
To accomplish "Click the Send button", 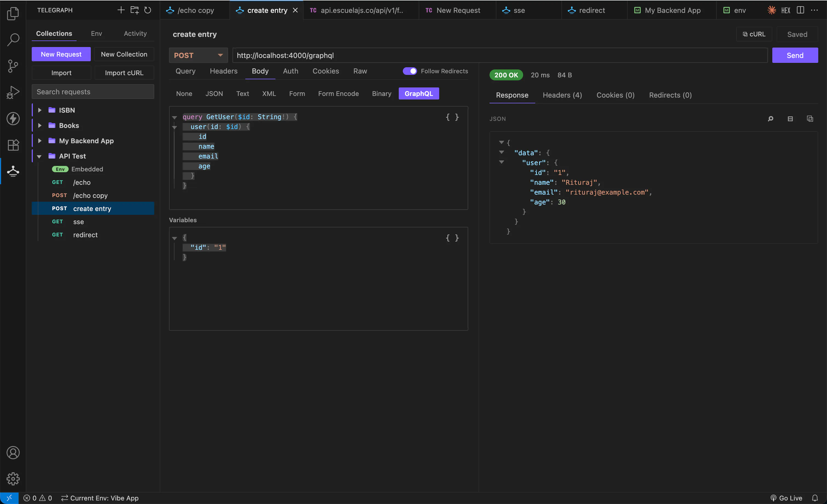I will click(x=795, y=55).
